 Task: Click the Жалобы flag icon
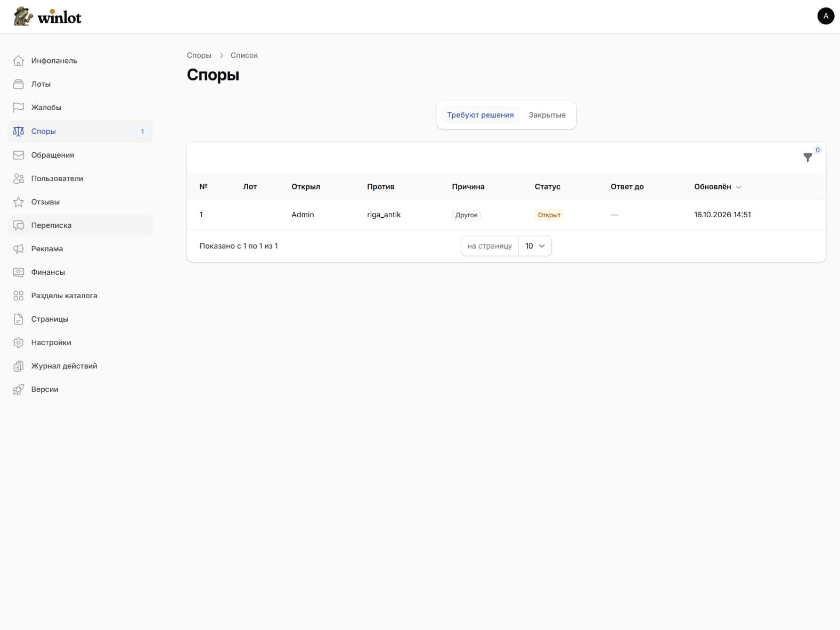tap(18, 108)
